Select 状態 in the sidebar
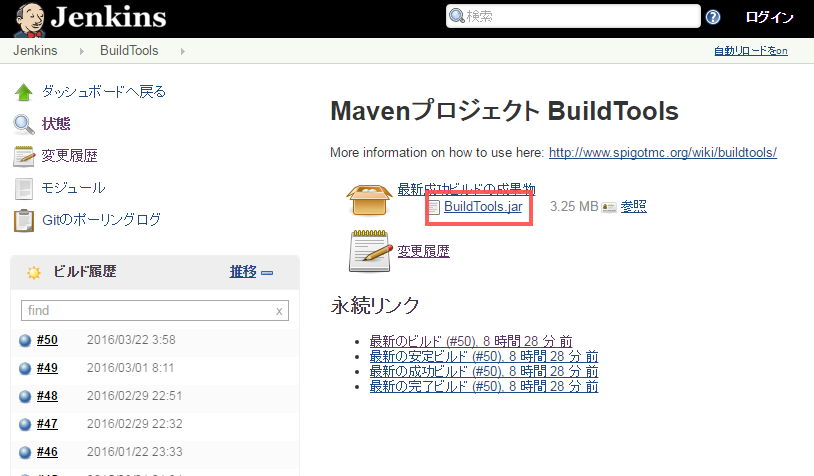 56,124
